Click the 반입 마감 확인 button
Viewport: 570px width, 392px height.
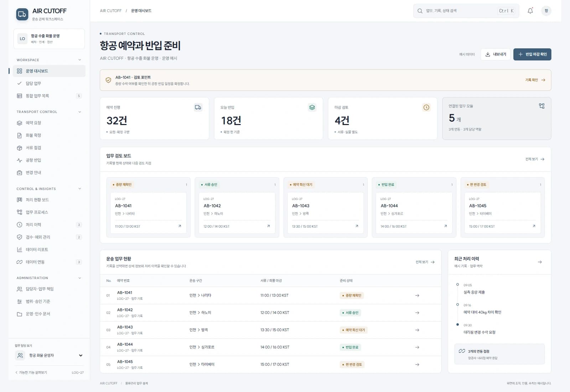532,54
